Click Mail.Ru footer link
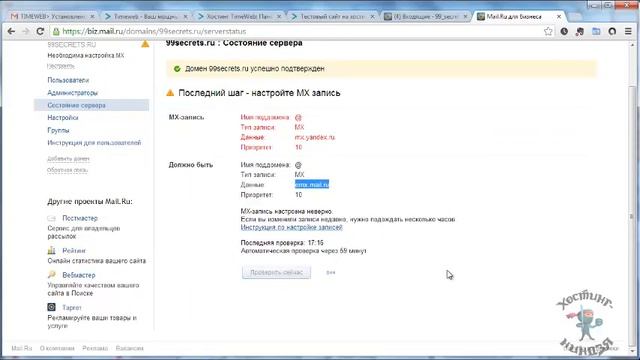Image resolution: width=640 pixels, height=360 pixels. (22, 348)
